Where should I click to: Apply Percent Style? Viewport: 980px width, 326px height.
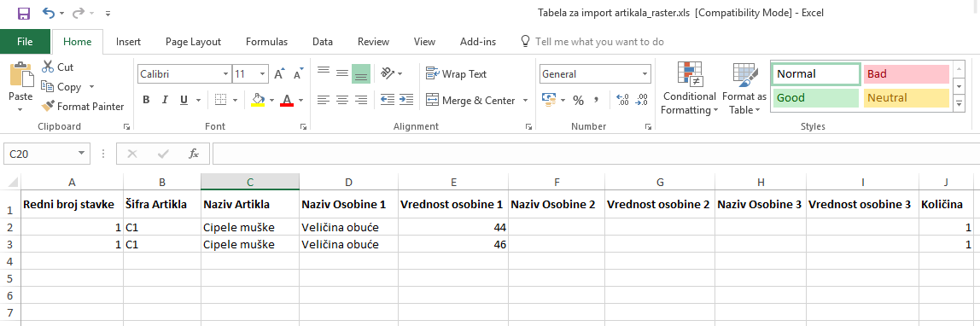click(x=579, y=100)
